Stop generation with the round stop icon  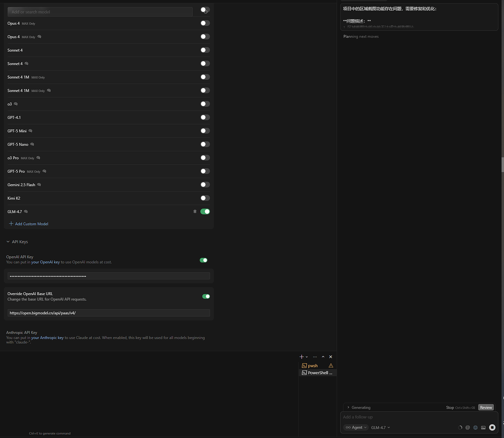click(492, 427)
